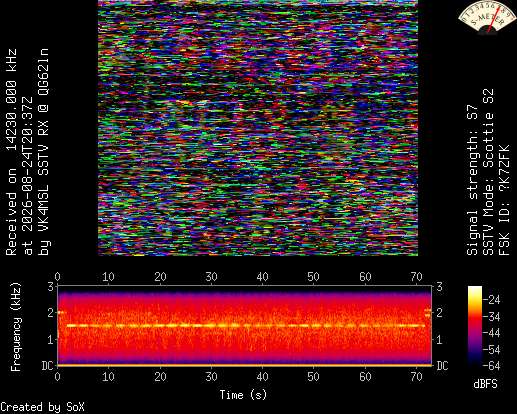Click the 'FSK ID: ?K7ZFK' label
This screenshot has width=517, height=414.
[x=504, y=200]
